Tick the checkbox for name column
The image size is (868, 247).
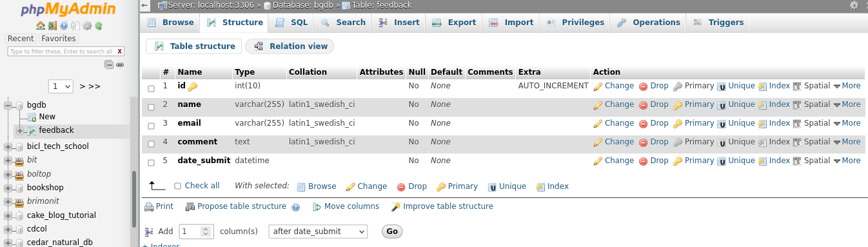(x=152, y=107)
